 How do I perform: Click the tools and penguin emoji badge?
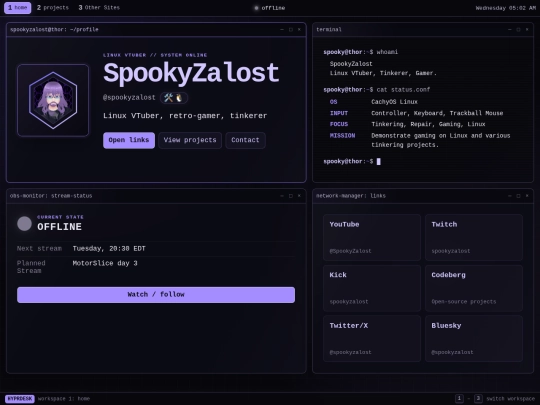pyautogui.click(x=174, y=98)
